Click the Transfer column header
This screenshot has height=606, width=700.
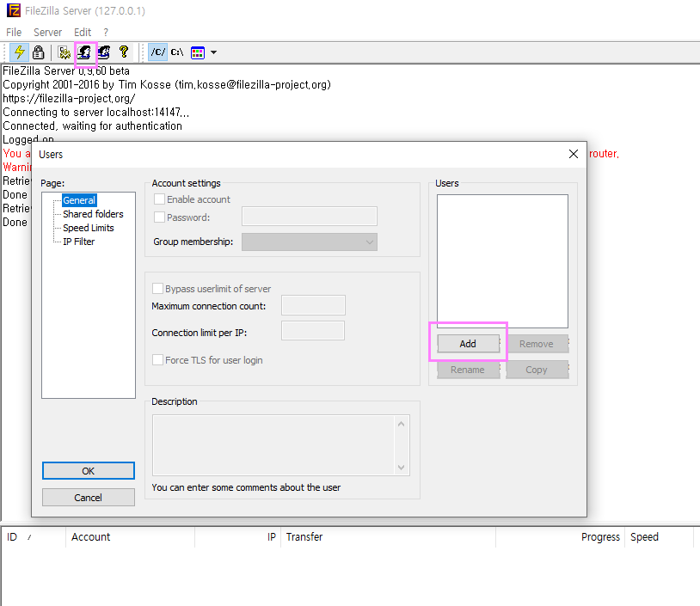click(x=389, y=537)
